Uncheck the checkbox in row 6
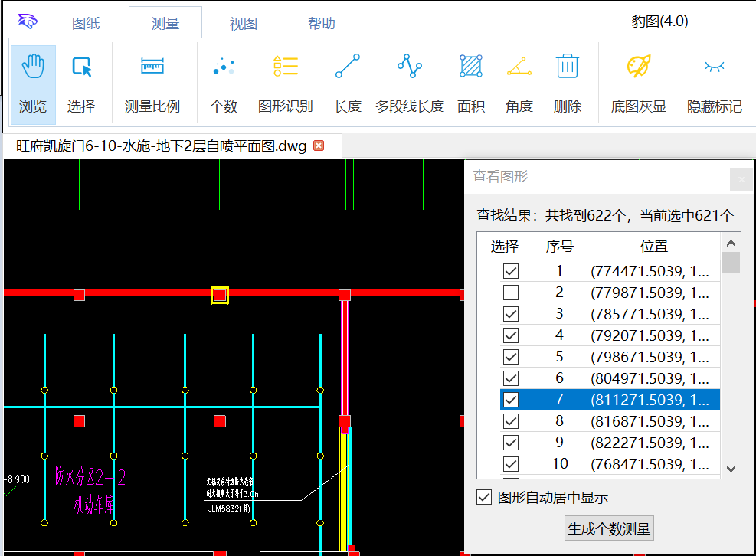The height and width of the screenshot is (556, 756). 511,378
